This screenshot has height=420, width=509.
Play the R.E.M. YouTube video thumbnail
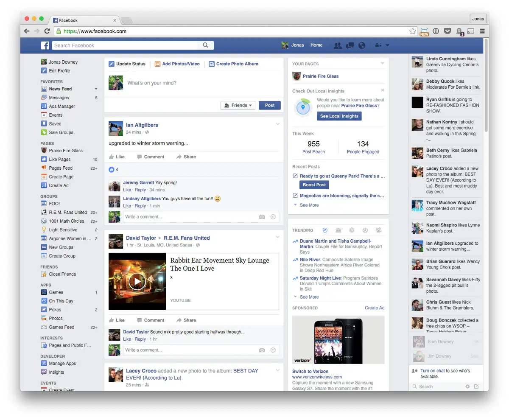tap(137, 282)
